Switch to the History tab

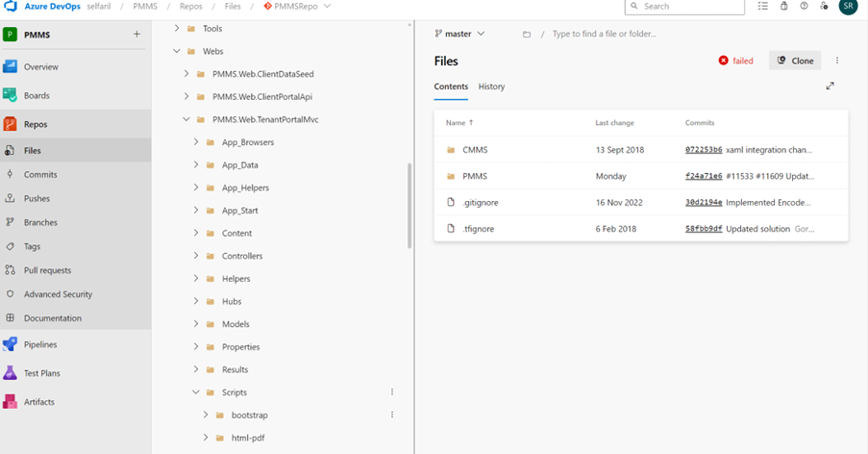click(x=491, y=87)
